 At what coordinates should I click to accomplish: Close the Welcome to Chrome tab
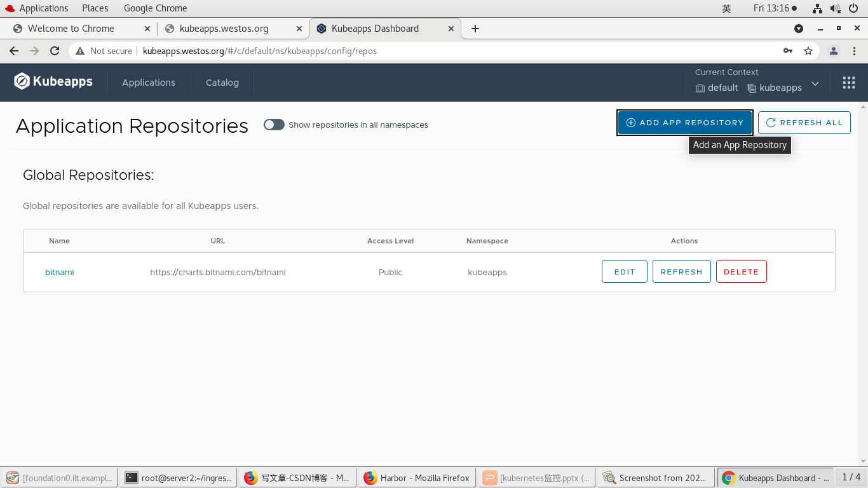[147, 29]
